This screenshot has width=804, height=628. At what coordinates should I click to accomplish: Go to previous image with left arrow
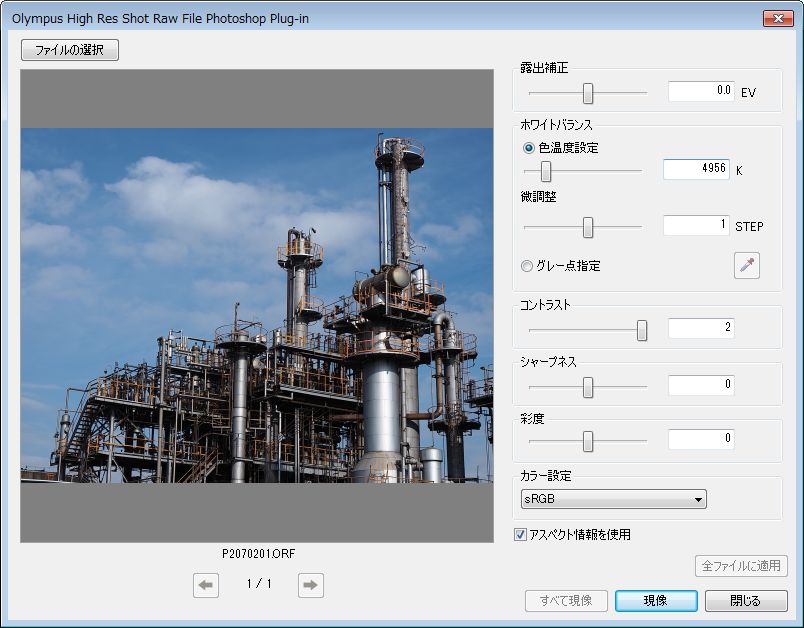click(206, 586)
